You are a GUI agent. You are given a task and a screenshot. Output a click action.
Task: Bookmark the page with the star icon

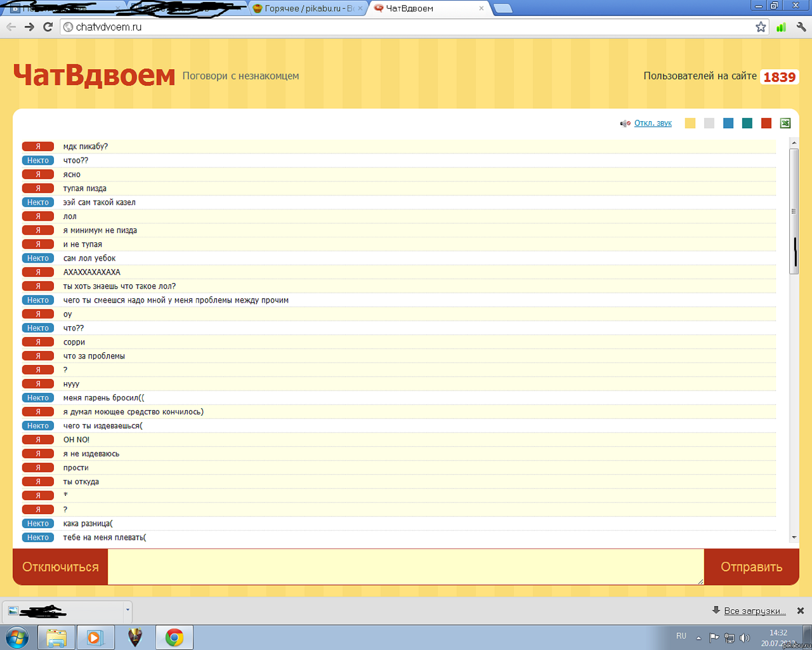click(761, 27)
